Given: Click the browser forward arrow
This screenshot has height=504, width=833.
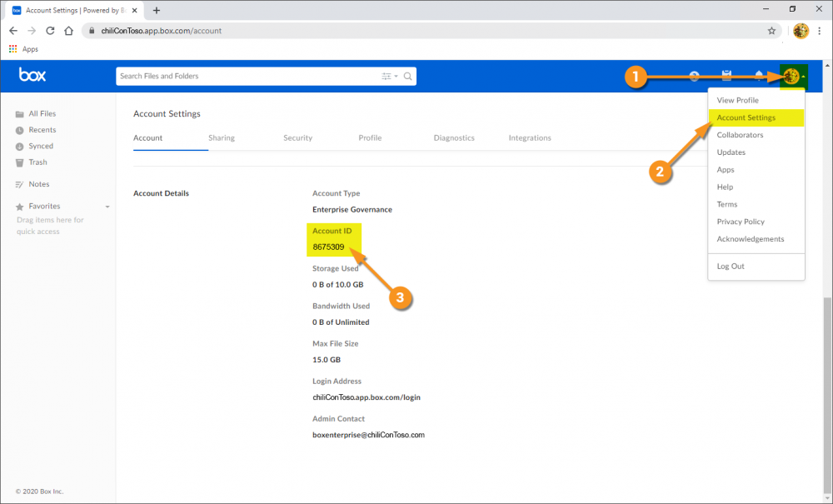Looking at the screenshot, I should [32, 31].
